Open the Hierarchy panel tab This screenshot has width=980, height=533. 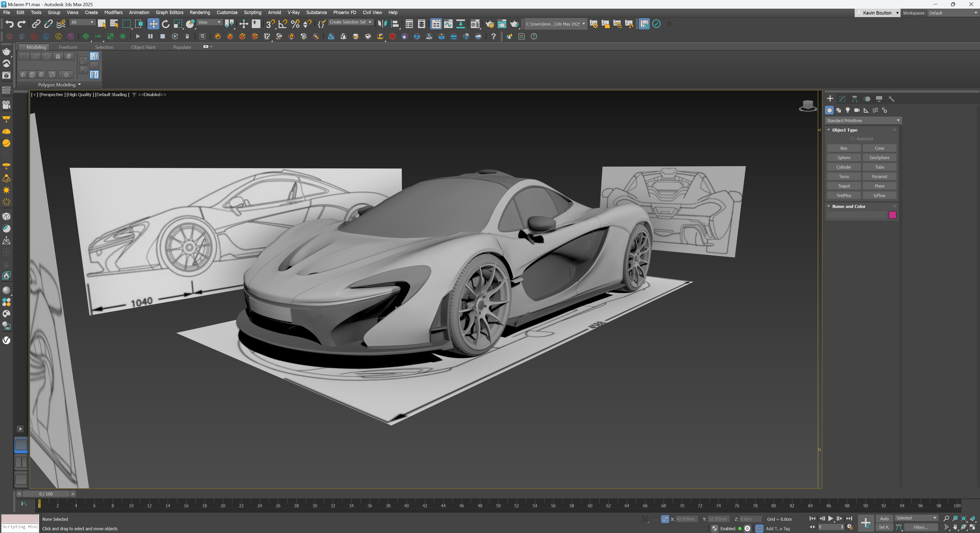(854, 99)
